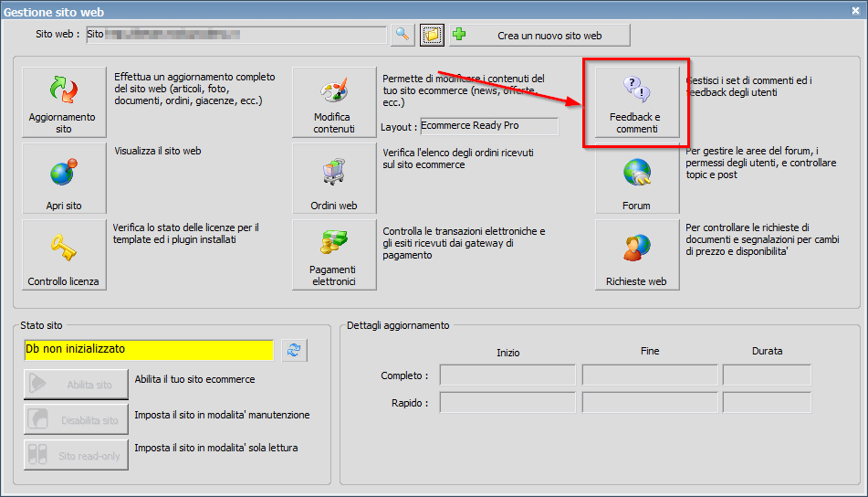Close the Gestione sito web window

click(x=853, y=11)
